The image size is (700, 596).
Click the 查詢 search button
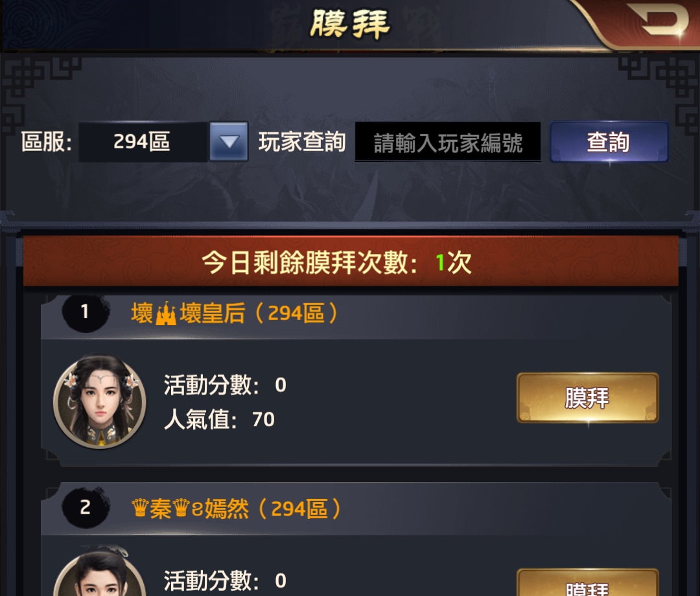(x=609, y=142)
